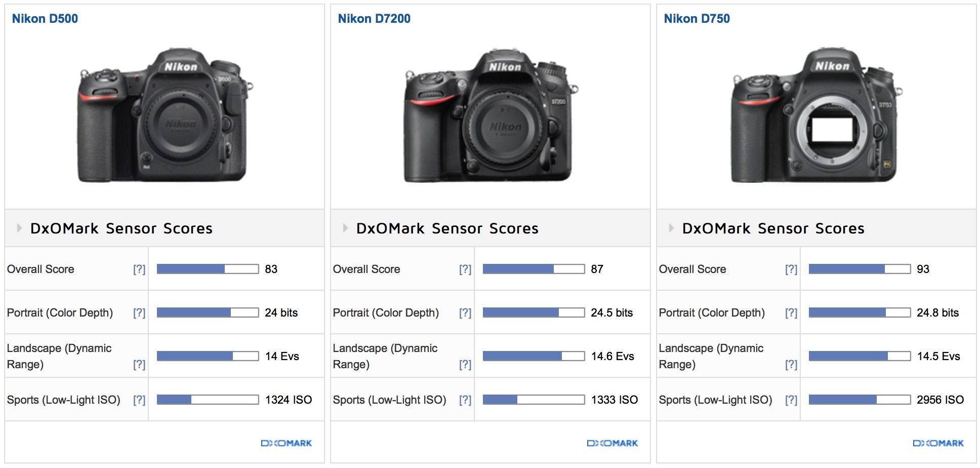
Task: Open help for D7200 Portrait Color Depth
Action: click(465, 313)
